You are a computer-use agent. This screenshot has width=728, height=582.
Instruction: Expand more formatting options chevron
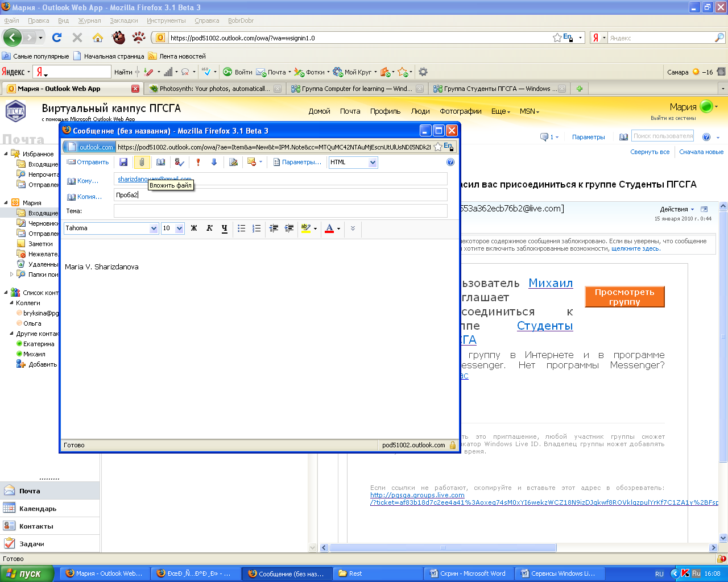click(x=353, y=228)
